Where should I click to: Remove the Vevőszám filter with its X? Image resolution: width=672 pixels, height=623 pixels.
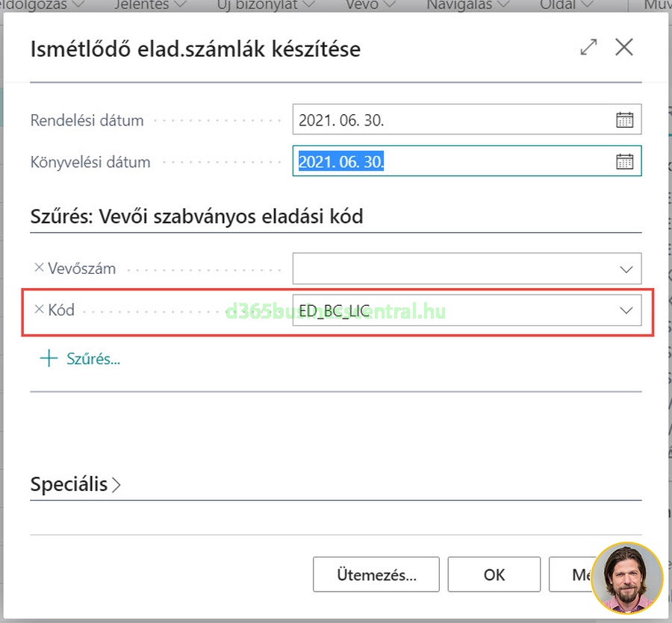(39, 268)
